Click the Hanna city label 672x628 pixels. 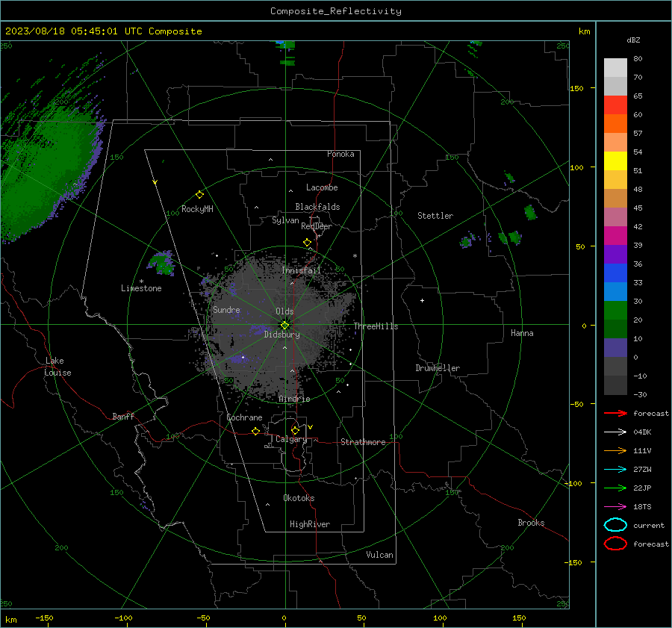(x=522, y=333)
